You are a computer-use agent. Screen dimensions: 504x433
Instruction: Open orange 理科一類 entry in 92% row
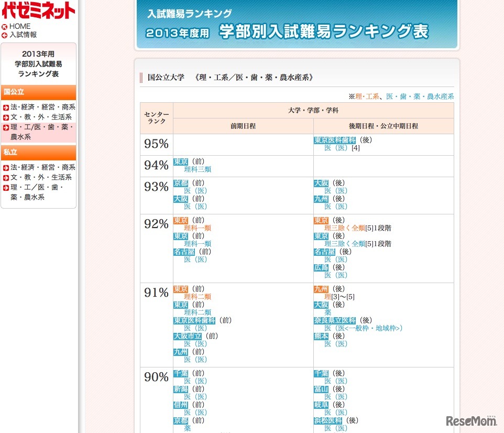point(198,229)
